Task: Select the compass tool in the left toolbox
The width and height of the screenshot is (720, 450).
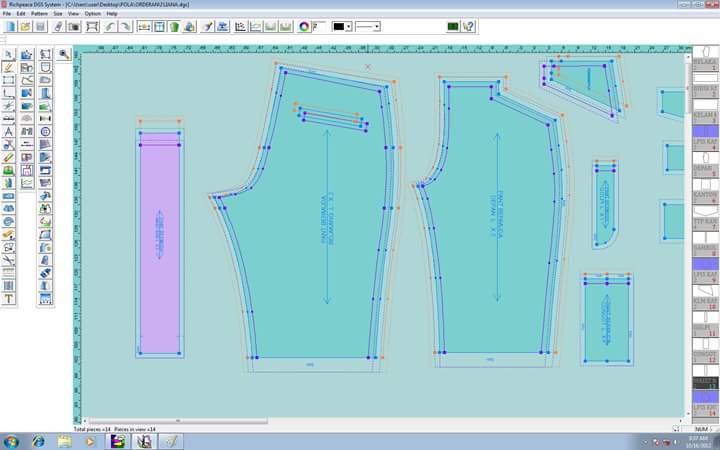Action: pyautogui.click(x=8, y=132)
